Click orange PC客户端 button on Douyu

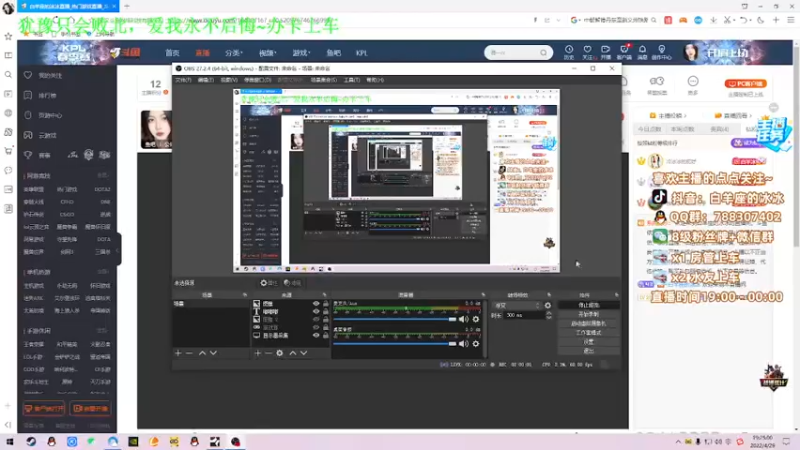[x=746, y=83]
